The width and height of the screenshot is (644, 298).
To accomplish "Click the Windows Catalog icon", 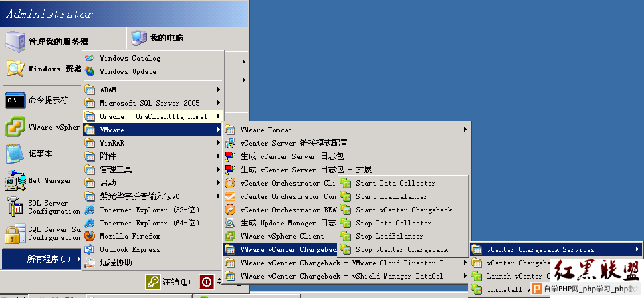I will pos(90,58).
